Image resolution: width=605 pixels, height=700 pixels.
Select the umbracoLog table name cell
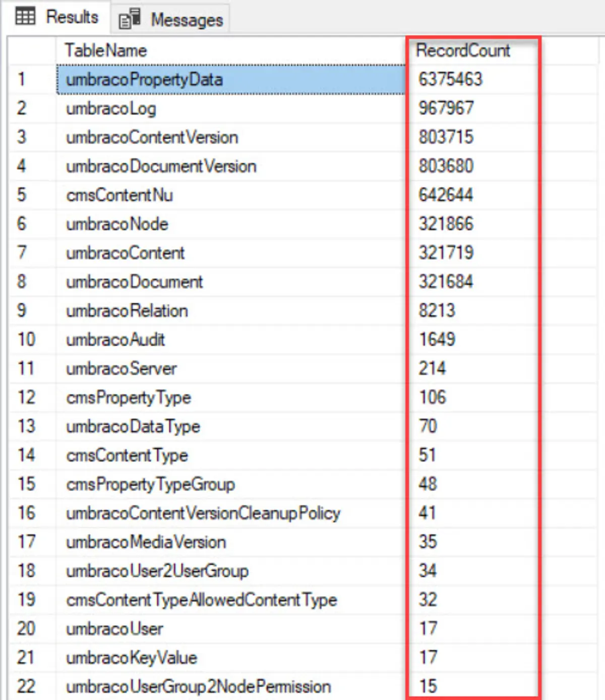pos(111,108)
